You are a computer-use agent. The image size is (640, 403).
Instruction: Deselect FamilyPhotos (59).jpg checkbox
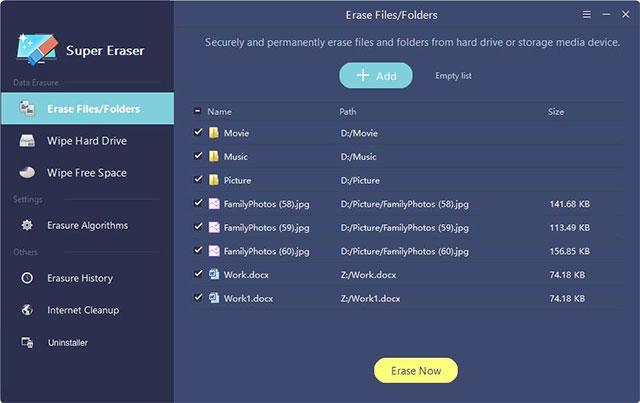[198, 227]
